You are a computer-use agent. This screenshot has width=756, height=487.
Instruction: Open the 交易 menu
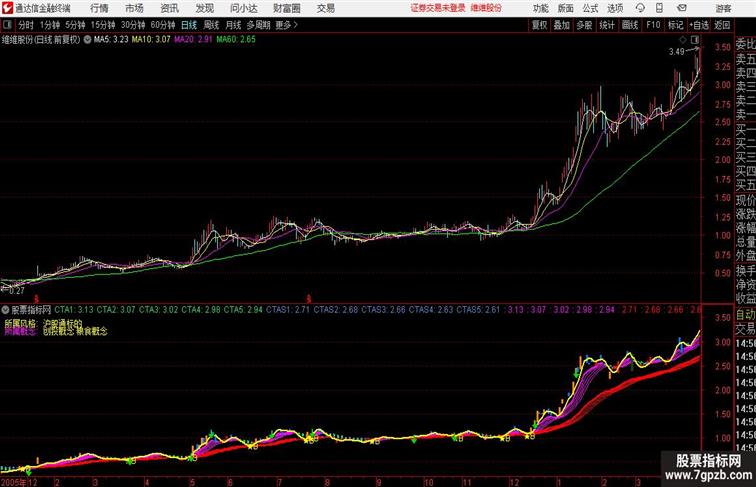pos(326,8)
